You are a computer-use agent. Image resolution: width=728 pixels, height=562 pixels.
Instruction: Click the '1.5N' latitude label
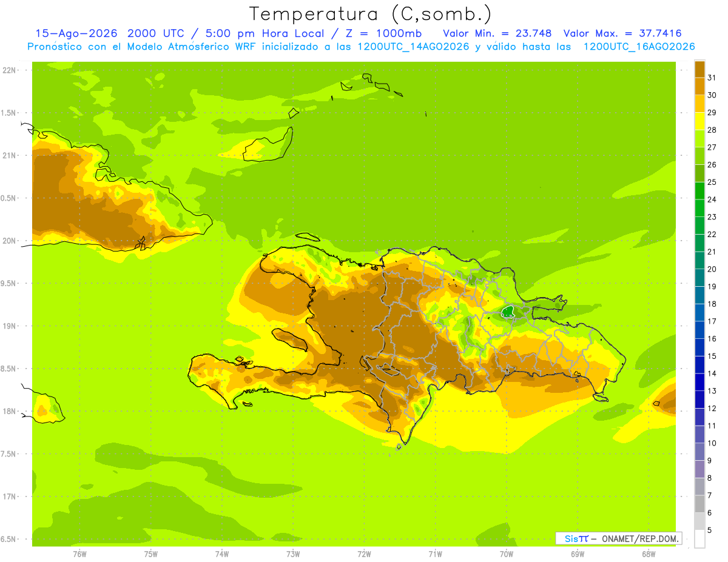click(8, 113)
